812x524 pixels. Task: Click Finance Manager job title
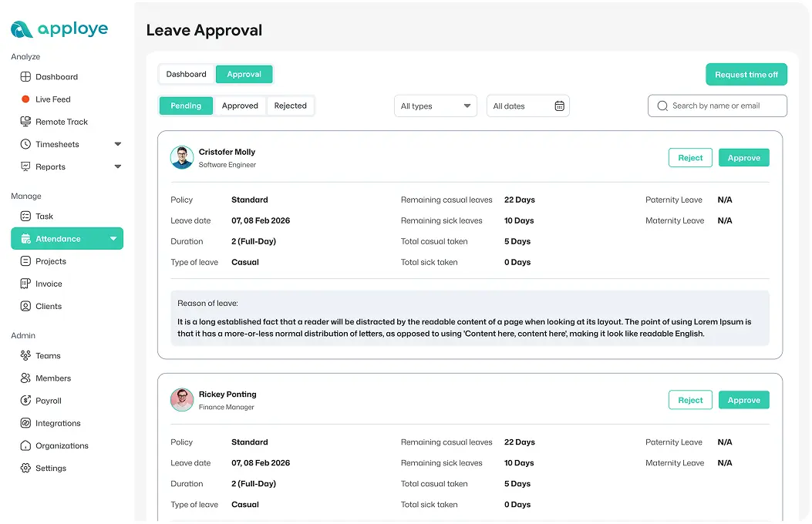(x=226, y=407)
